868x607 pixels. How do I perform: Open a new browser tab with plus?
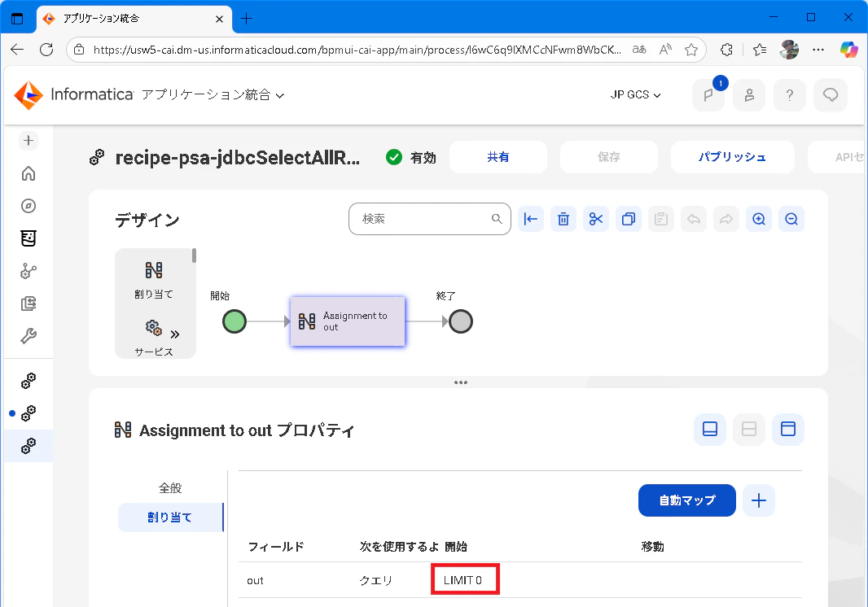pos(247,19)
